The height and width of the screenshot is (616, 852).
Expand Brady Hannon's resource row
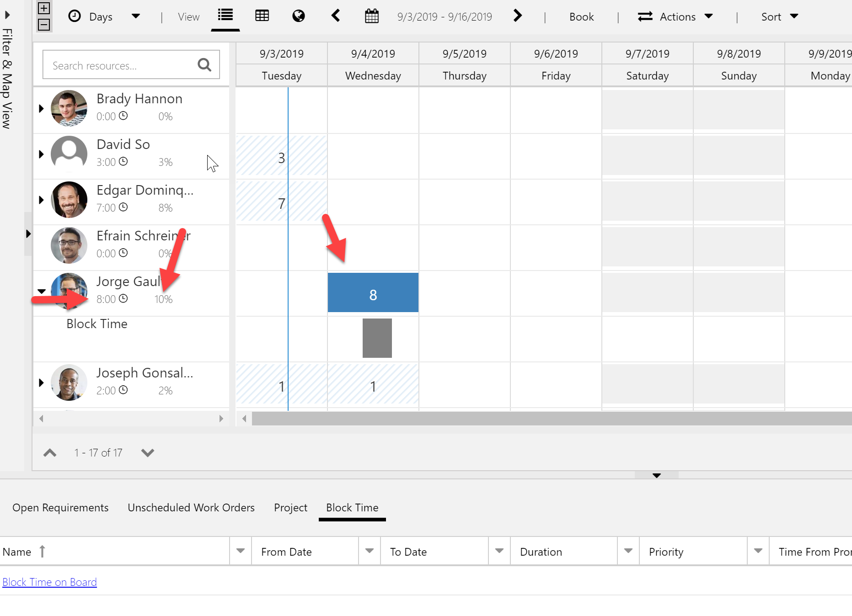[41, 109]
